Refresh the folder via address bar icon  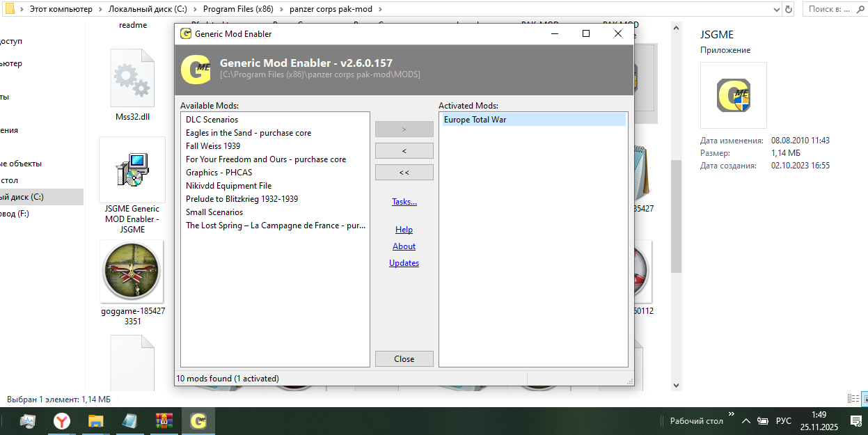point(789,9)
